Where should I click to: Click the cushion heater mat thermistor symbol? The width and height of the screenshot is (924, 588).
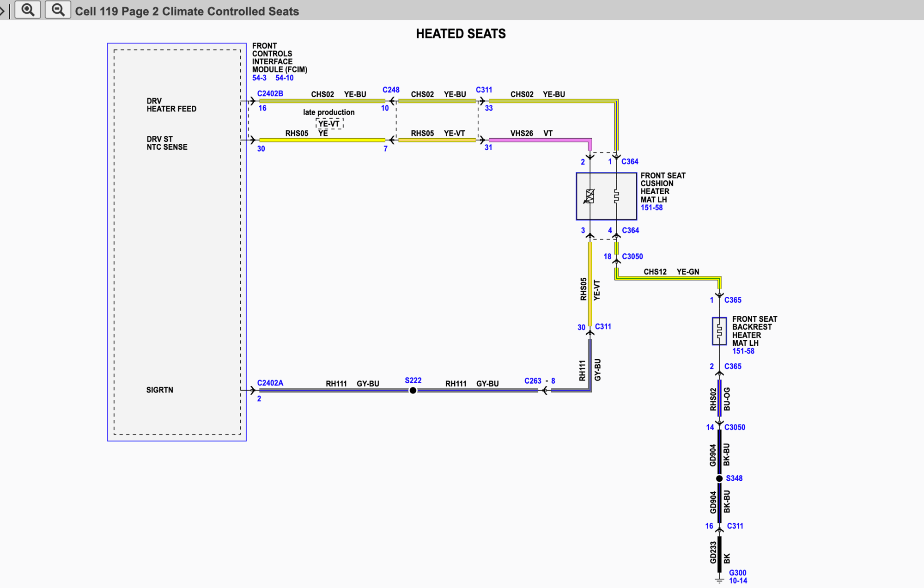tap(590, 196)
